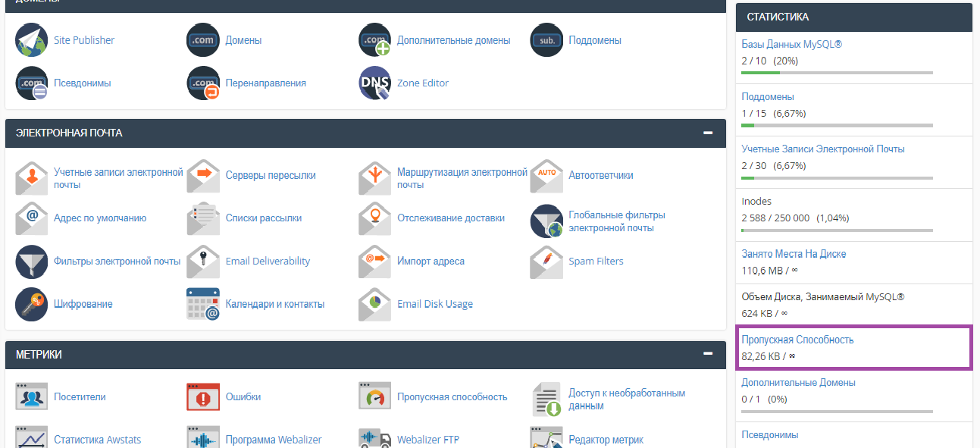The image size is (980, 448).
Task: Open the Дополнительные домены icon with the plus
Action: (375, 40)
